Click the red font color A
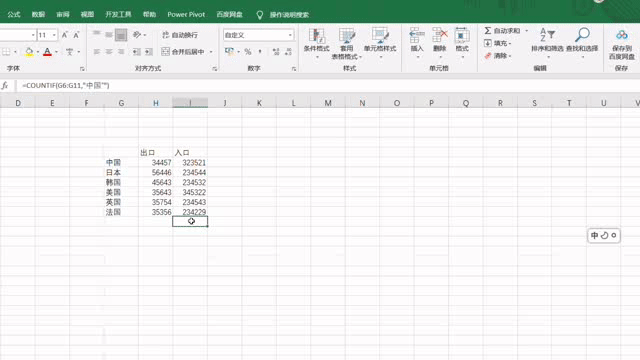The height and width of the screenshot is (360, 640). [x=47, y=52]
